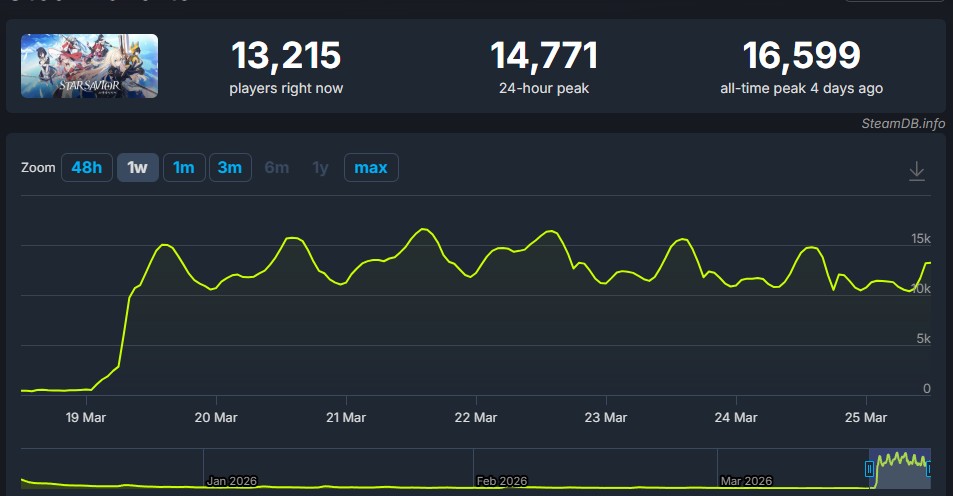Show the max zoom range
Viewport: 953px width, 496px height.
(371, 168)
